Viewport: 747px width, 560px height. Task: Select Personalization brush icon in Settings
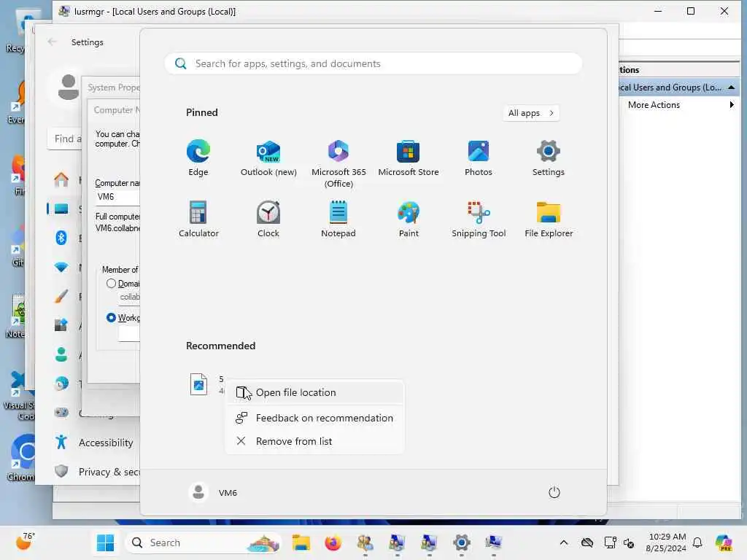click(61, 296)
